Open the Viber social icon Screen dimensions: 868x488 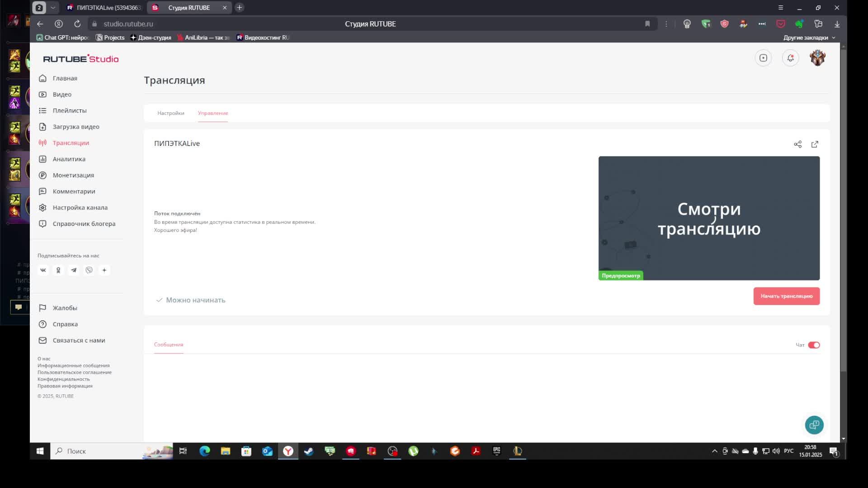click(89, 270)
